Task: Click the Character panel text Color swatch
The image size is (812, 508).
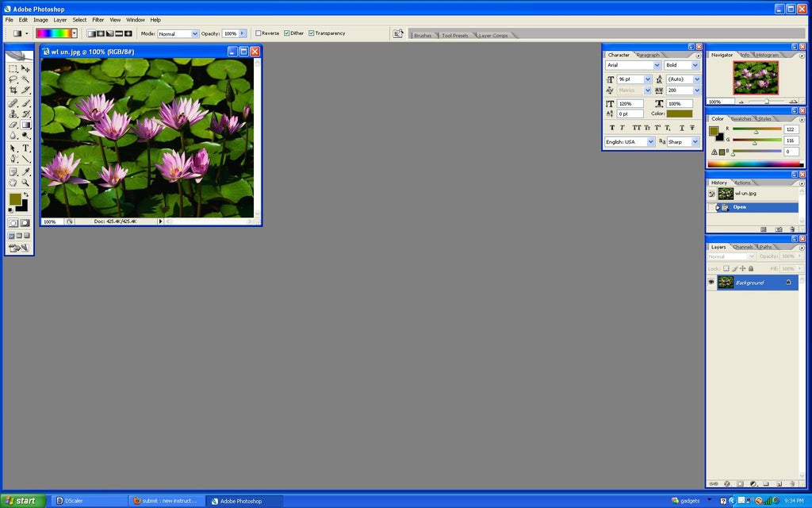Action: (x=679, y=114)
